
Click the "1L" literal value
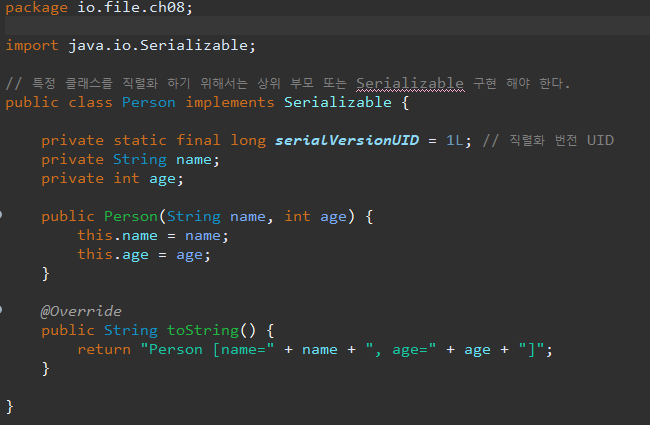455,140
